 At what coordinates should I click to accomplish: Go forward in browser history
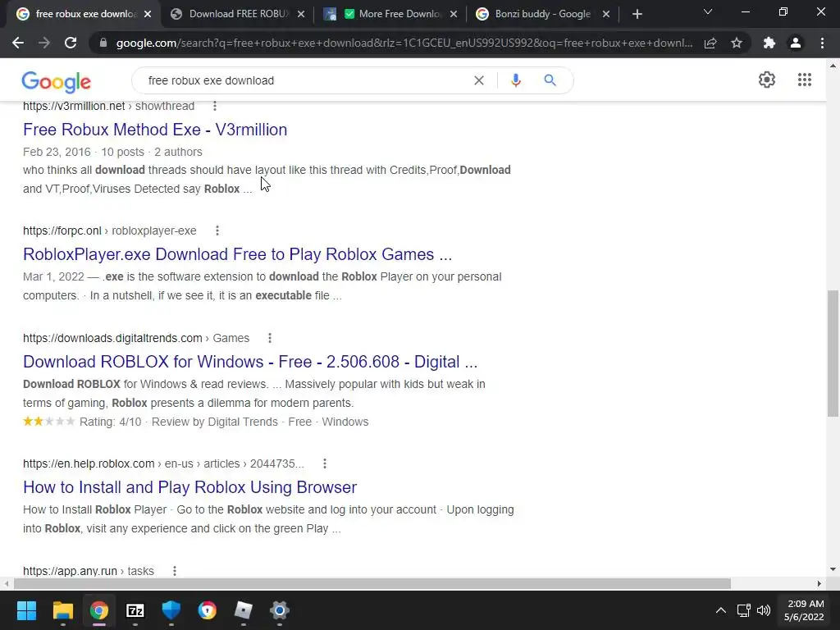[x=44, y=43]
